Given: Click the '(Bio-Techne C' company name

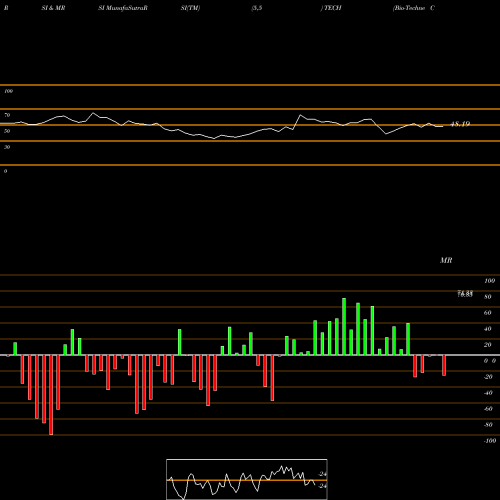Looking at the screenshot, I should 414,8.
